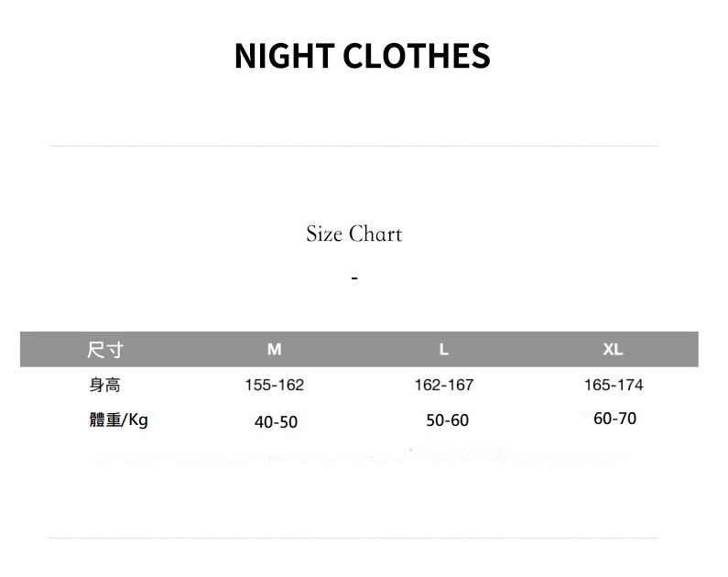Click the divider line under the heading
This screenshot has height=577, width=728.
353,146
